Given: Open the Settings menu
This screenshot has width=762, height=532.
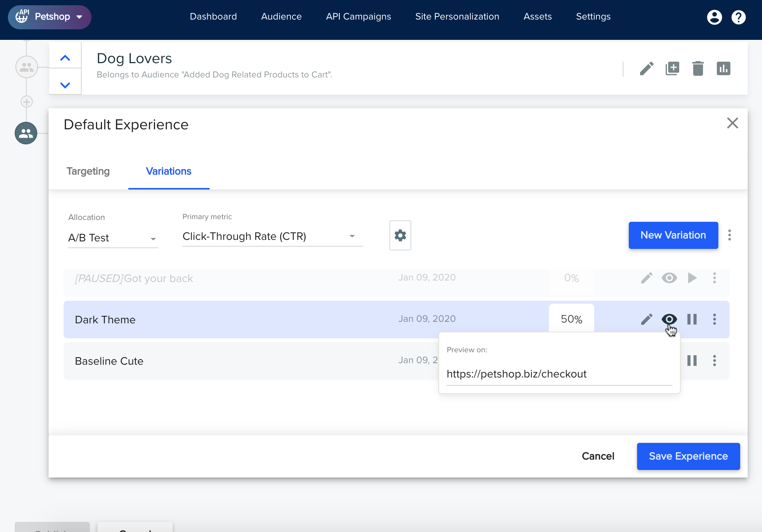Looking at the screenshot, I should click(593, 17).
